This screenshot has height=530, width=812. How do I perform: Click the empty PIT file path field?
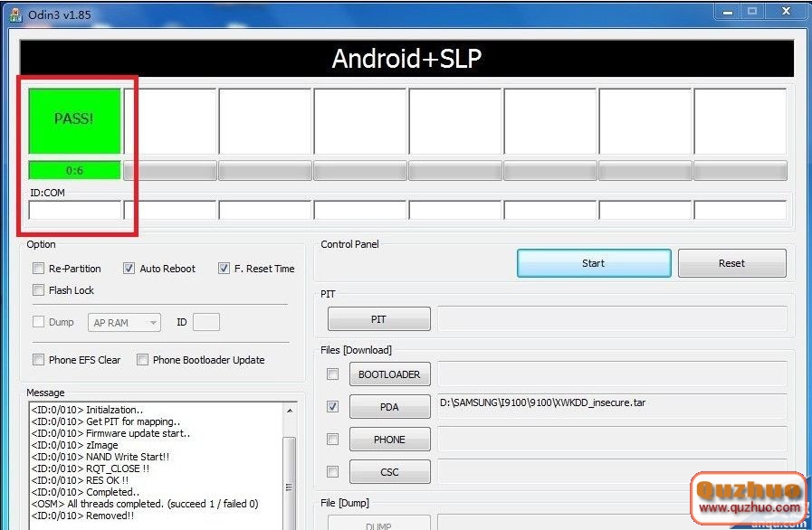pyautogui.click(x=612, y=319)
